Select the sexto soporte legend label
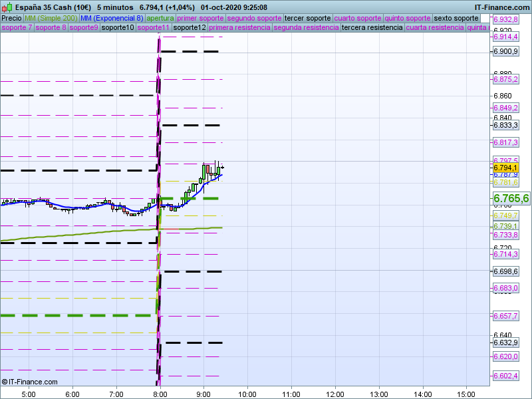532x399 pixels. [456, 18]
